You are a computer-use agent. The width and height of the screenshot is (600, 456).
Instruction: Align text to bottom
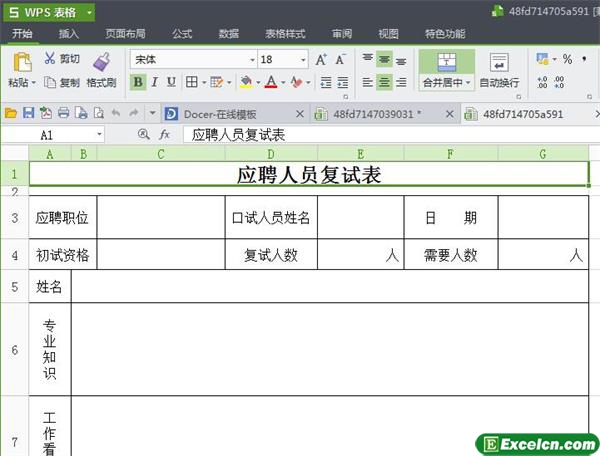401,60
